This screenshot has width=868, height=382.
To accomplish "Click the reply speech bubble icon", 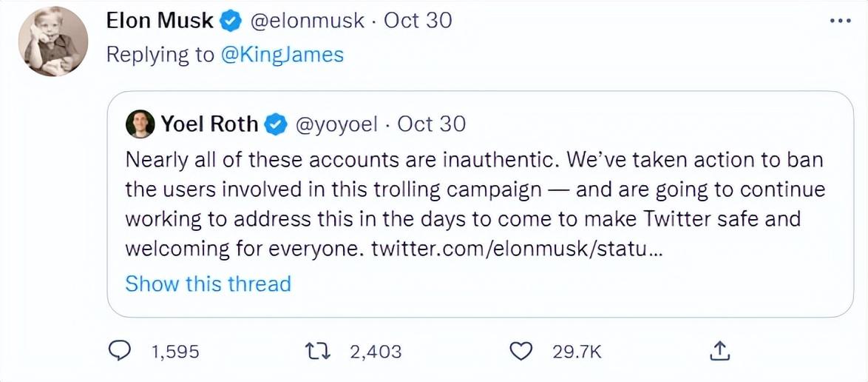I will coord(121,351).
